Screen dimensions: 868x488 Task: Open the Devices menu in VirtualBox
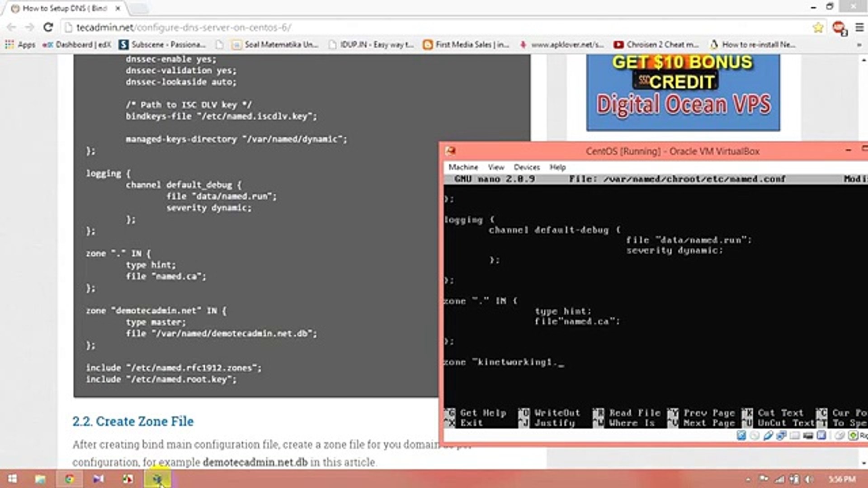coord(527,167)
